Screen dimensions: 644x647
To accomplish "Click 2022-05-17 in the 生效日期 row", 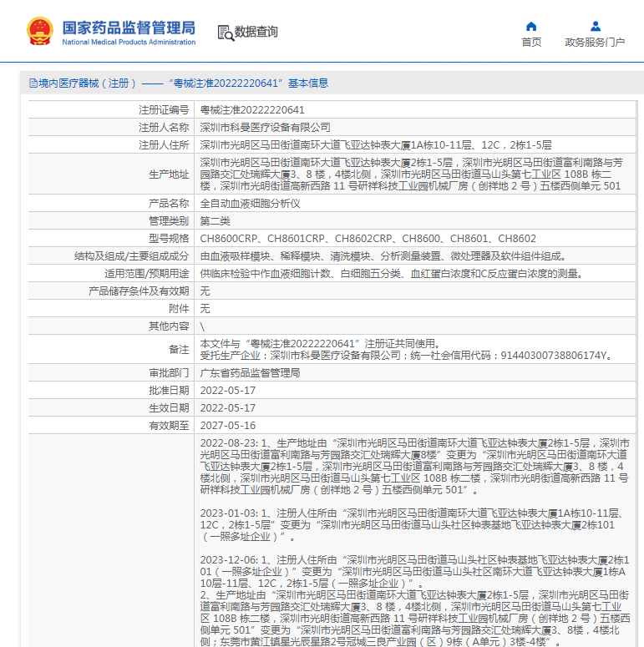I will coord(228,408).
